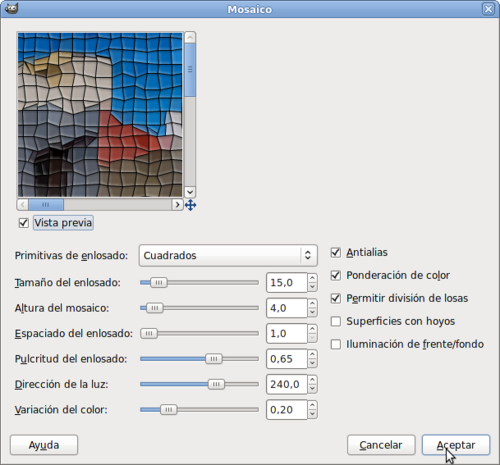The height and width of the screenshot is (465, 500).
Task: Click the Pulcritud del enlosado value field
Action: coord(286,359)
